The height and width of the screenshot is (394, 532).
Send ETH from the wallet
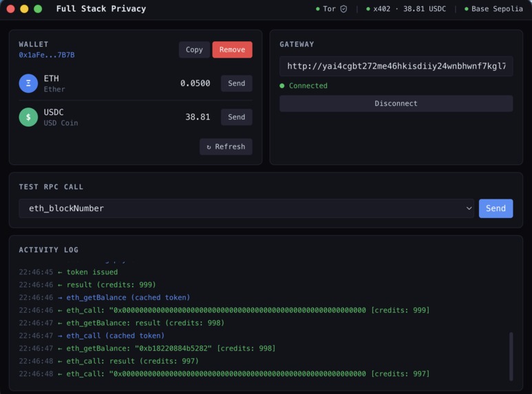237,83
